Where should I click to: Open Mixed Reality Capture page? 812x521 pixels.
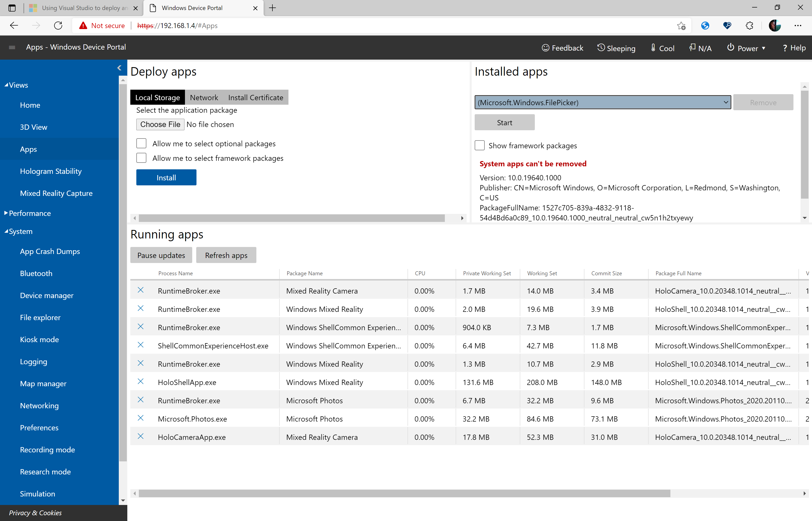coord(56,193)
